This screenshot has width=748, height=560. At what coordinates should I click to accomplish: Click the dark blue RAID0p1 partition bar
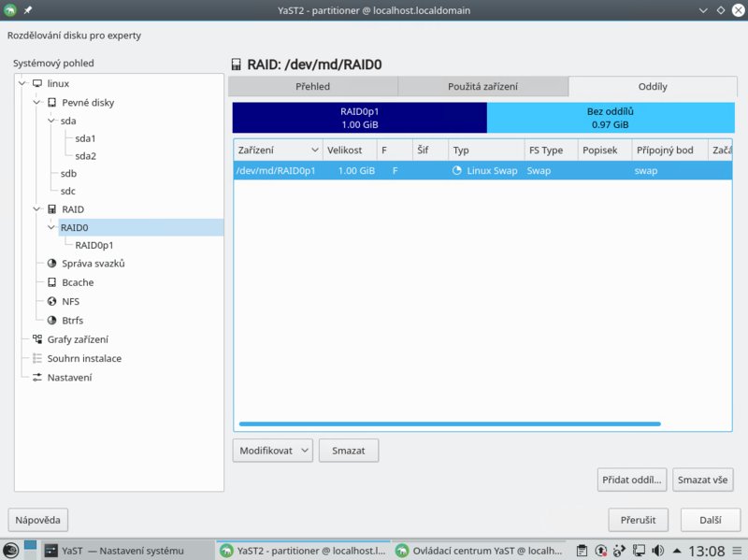click(360, 118)
